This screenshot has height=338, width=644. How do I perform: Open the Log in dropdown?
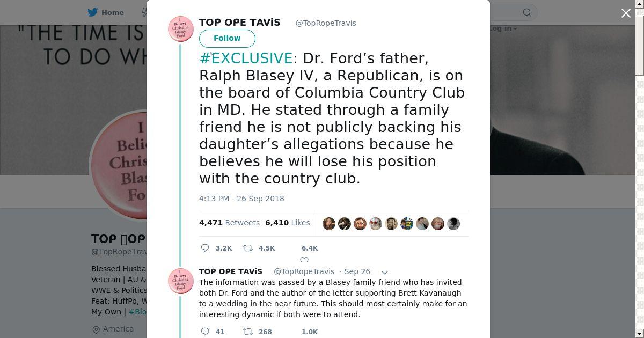click(502, 28)
